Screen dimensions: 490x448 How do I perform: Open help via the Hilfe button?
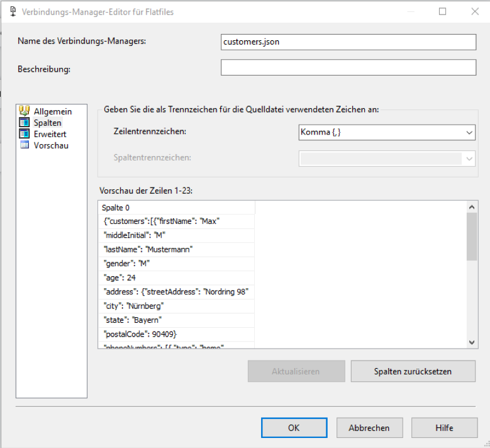pos(443,428)
